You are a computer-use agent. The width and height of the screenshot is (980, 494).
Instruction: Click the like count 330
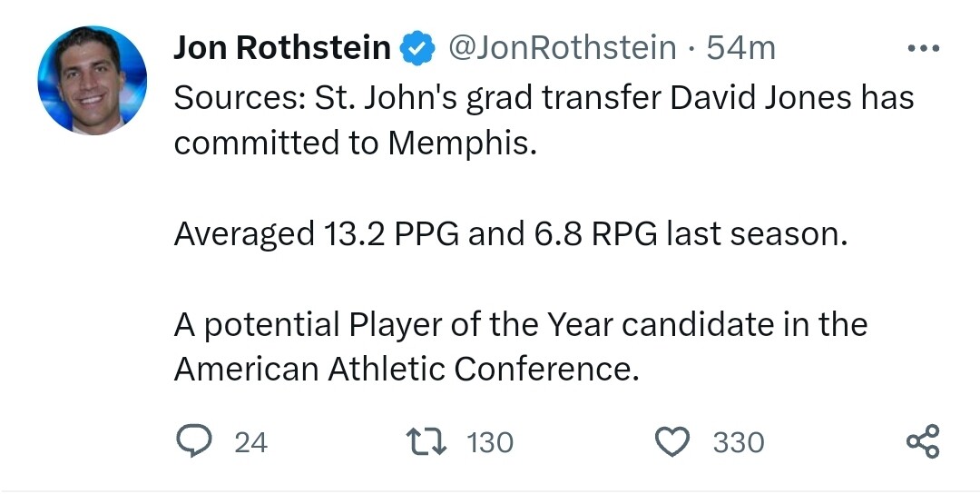738,442
